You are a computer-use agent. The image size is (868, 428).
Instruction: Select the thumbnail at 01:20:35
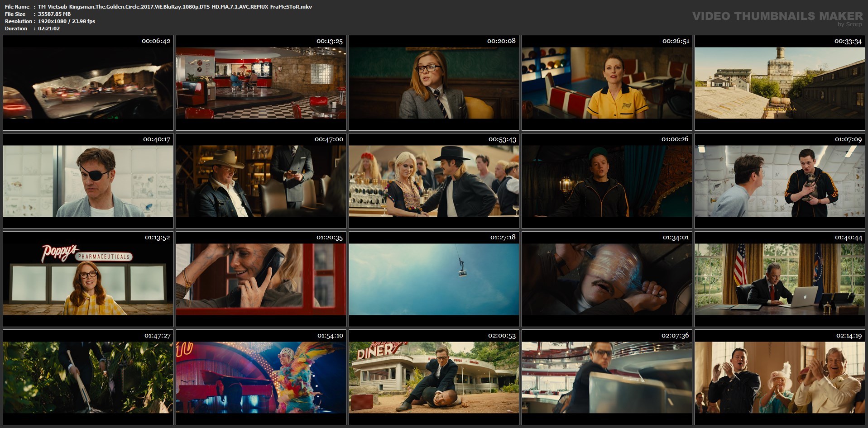click(x=261, y=279)
